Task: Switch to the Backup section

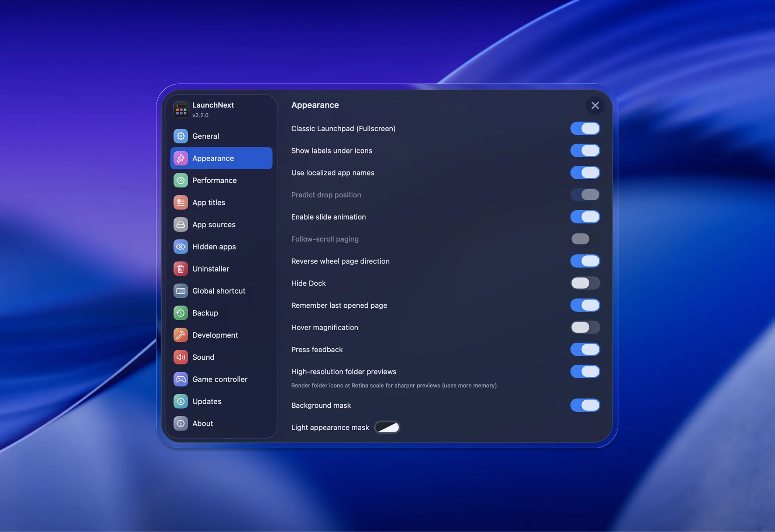Action: tap(205, 313)
